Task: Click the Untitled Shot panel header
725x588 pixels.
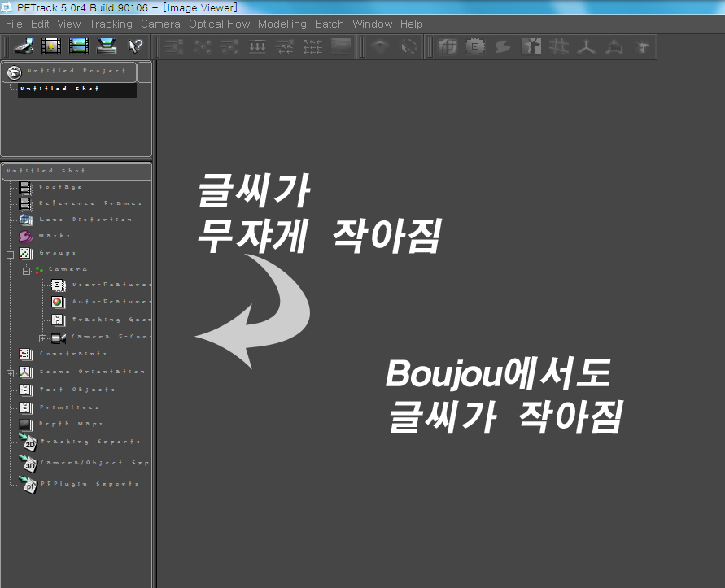Action: tap(76, 171)
